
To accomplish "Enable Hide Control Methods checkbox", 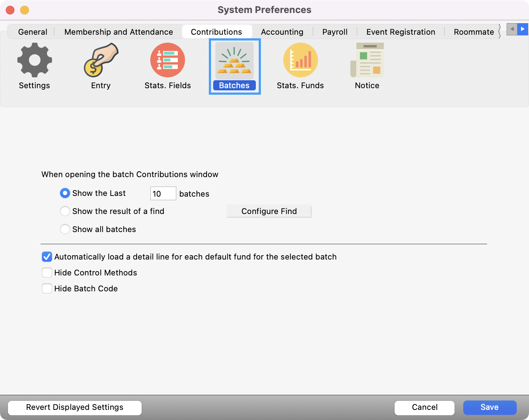I will 47,273.
